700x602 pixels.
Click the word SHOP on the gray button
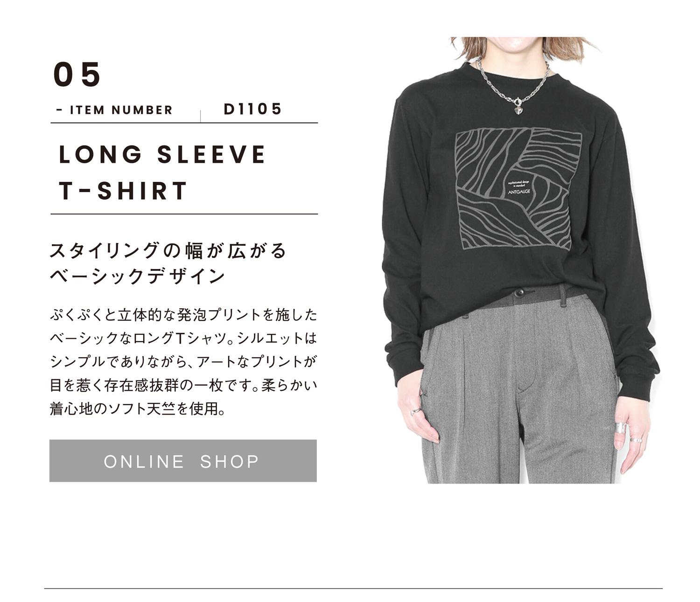[x=230, y=462]
